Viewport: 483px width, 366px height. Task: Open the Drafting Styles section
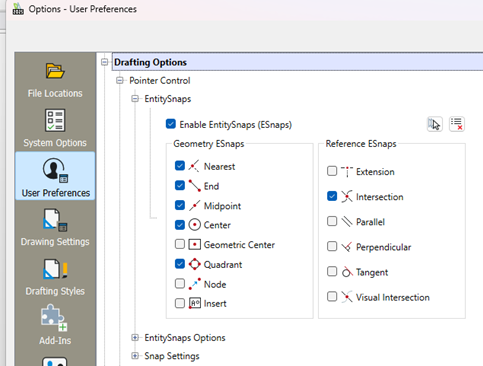pos(55,277)
